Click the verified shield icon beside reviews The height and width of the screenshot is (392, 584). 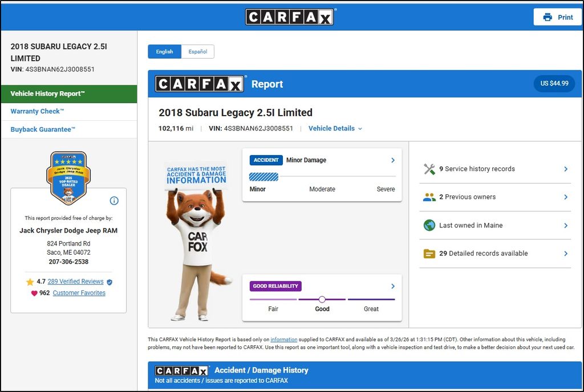[109, 282]
